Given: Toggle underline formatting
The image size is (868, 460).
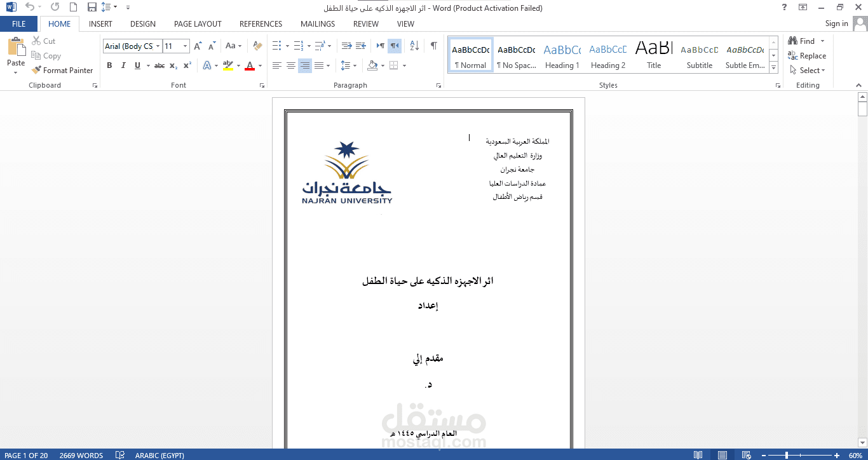Looking at the screenshot, I should (137, 65).
